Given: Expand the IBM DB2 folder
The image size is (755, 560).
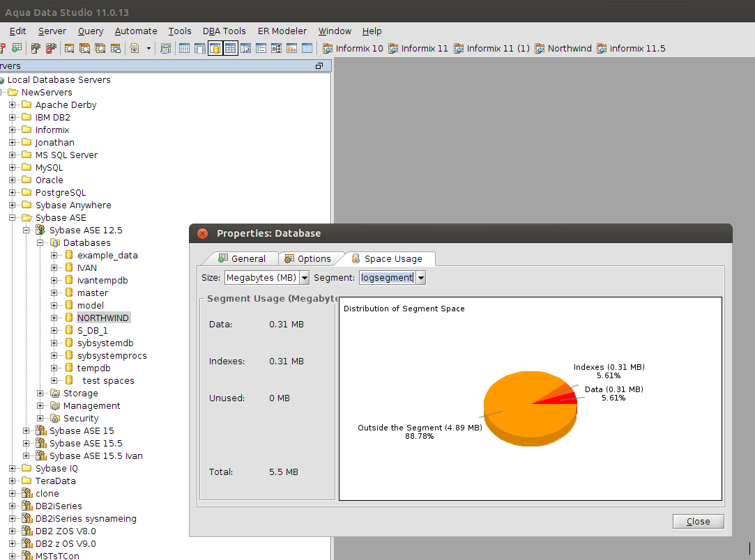Looking at the screenshot, I should click(12, 118).
